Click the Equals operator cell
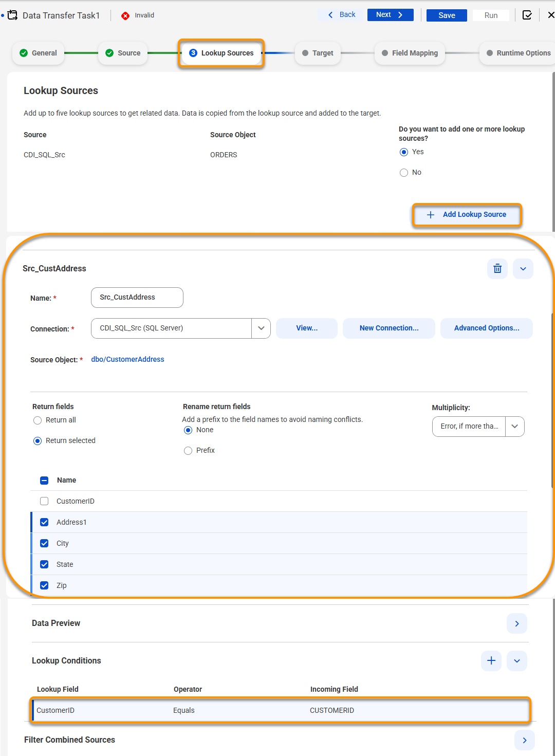 click(184, 710)
